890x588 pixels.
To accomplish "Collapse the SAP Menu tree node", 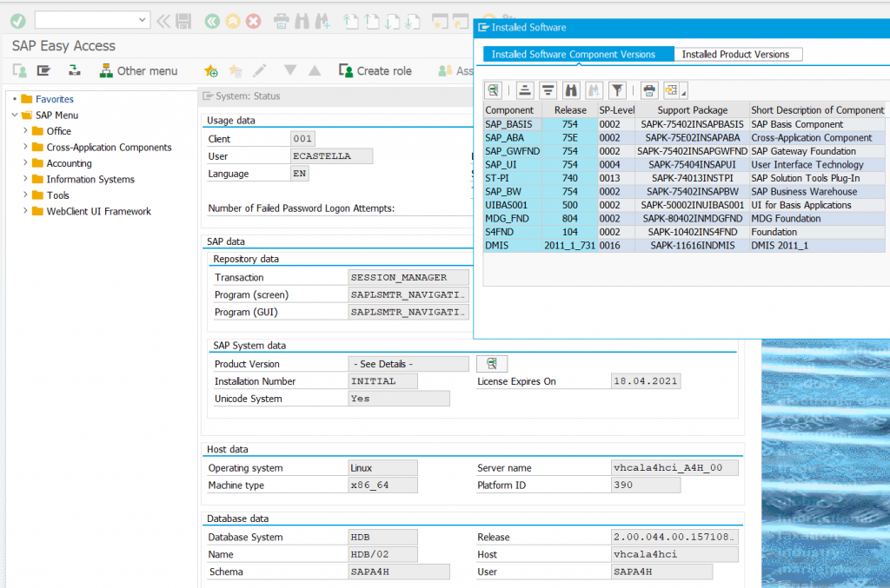I will tap(14, 116).
